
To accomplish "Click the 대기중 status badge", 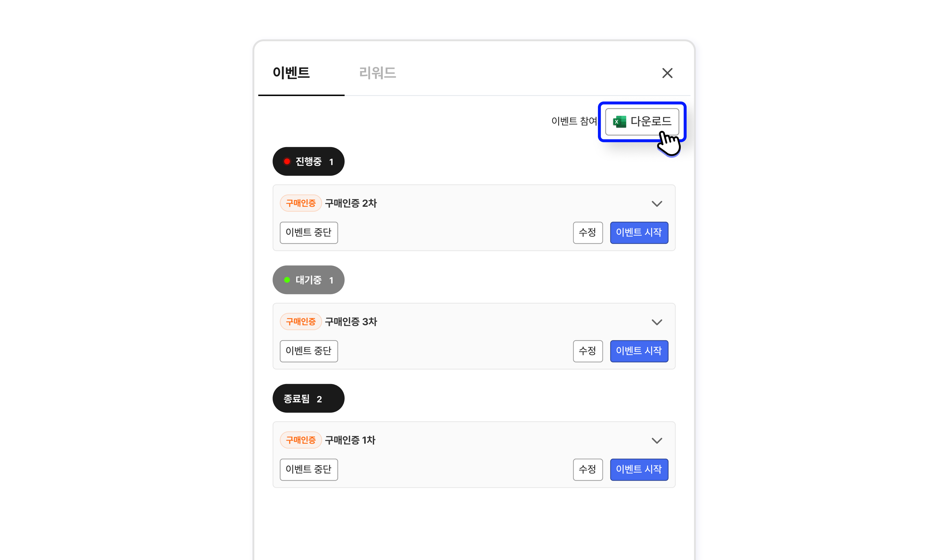I will pyautogui.click(x=308, y=280).
